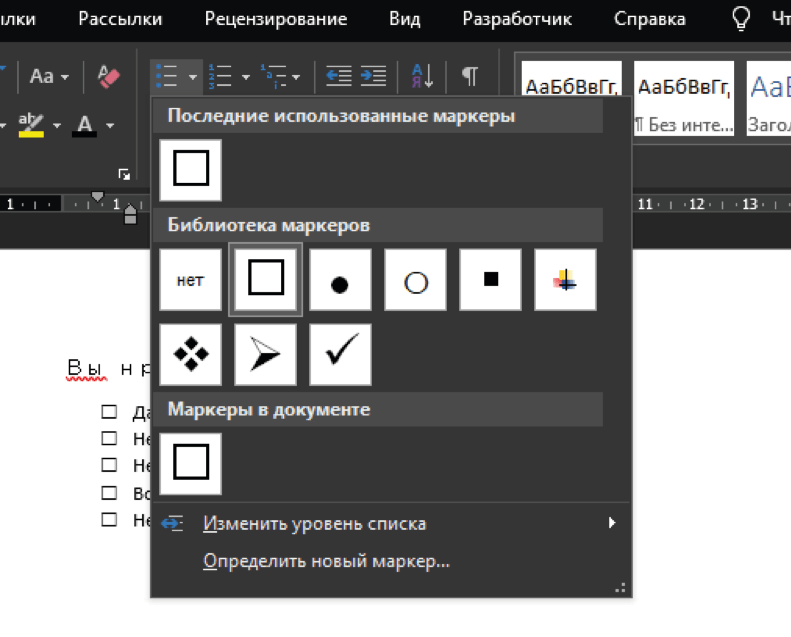Viewport: 791px width, 637px height.
Task: Check the second checkbox in document list
Action: (x=109, y=438)
